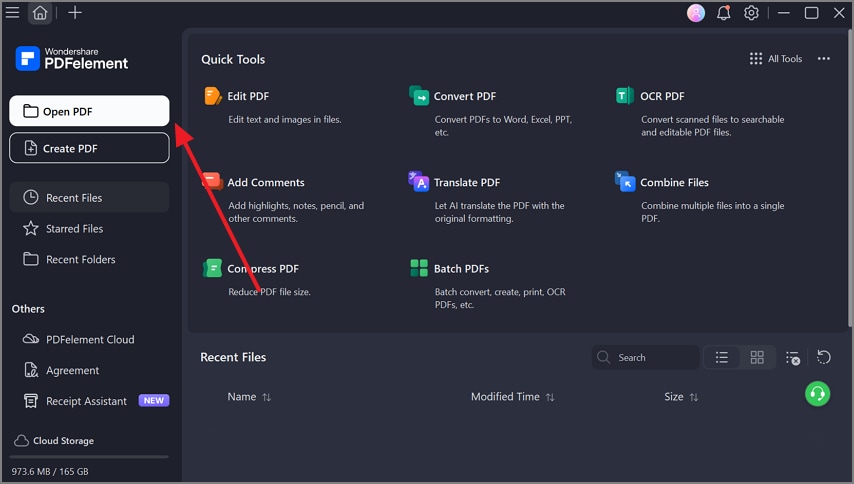Open All Tools grid
Screen dimensions: 854x484
[776, 59]
